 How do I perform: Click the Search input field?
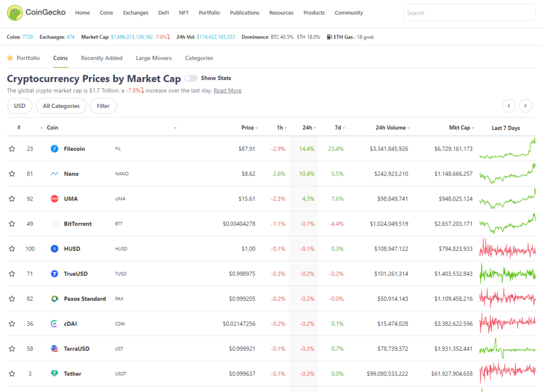(469, 13)
